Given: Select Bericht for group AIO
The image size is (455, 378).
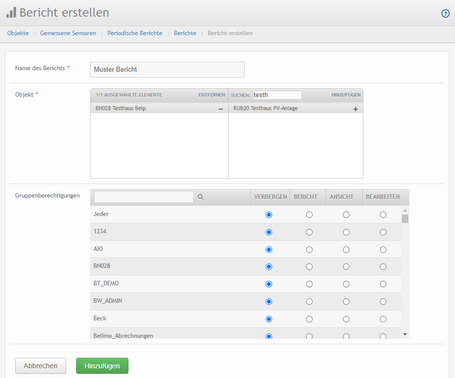Looking at the screenshot, I should (309, 250).
